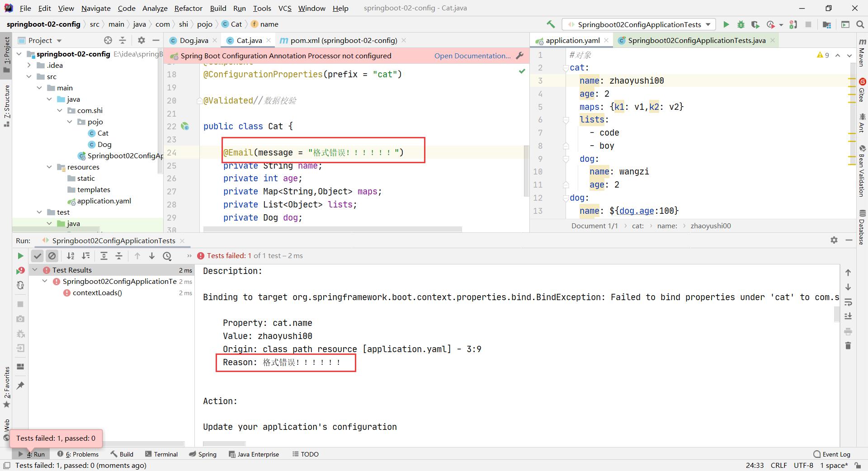The image size is (868, 471).
Task: Click the UTF-8 encoding in status bar
Action: click(x=803, y=465)
